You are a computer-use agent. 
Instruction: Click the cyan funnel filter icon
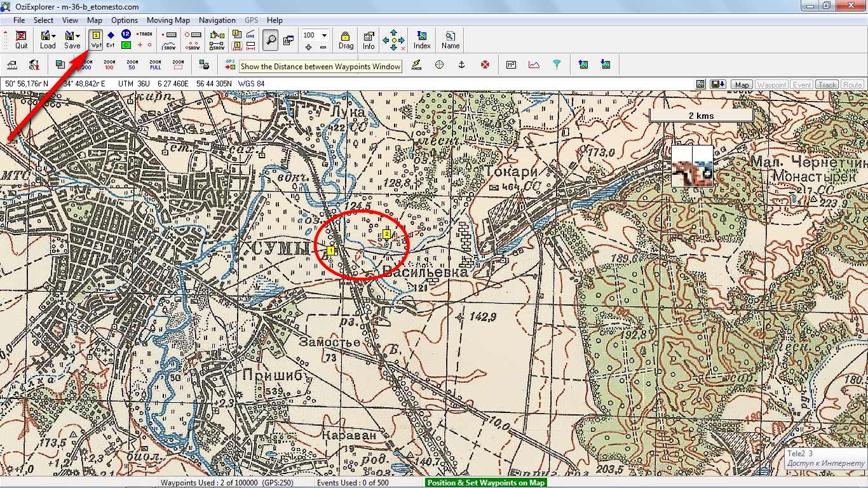click(x=557, y=64)
